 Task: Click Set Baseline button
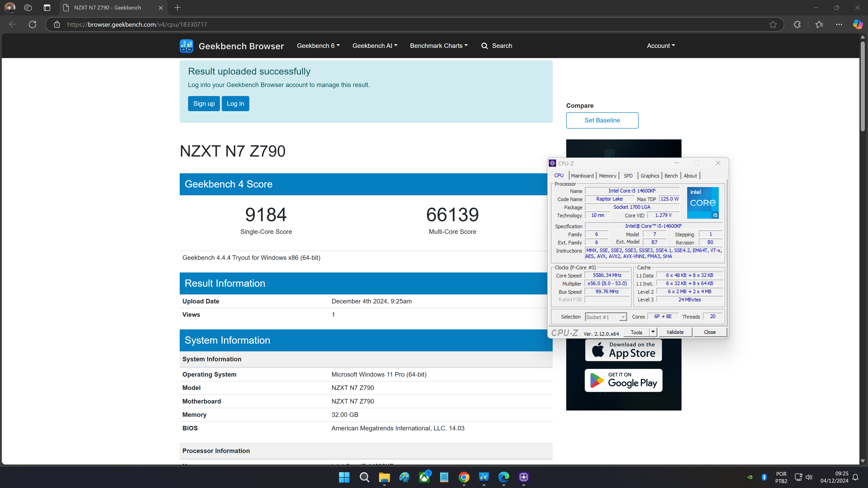(x=602, y=120)
